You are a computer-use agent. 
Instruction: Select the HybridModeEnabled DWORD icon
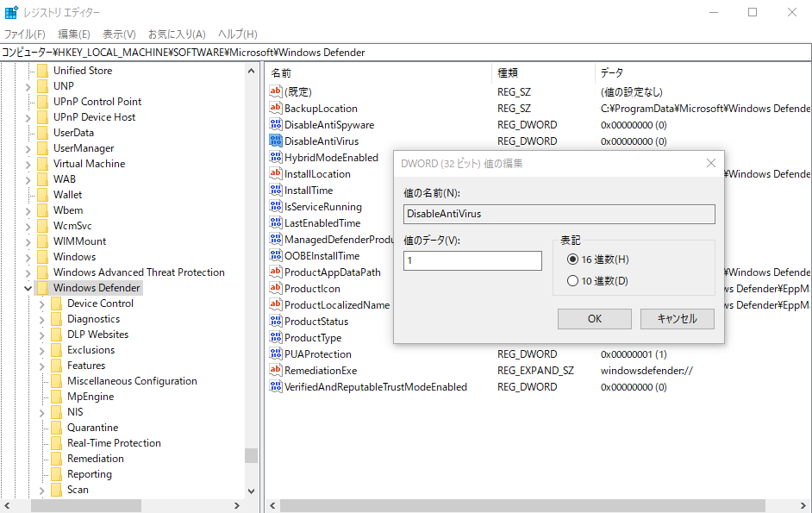276,158
